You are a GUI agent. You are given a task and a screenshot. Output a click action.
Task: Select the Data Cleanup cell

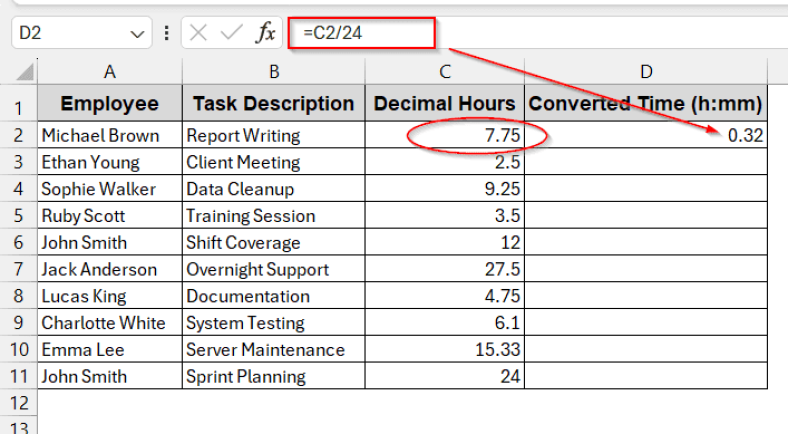coord(274,188)
